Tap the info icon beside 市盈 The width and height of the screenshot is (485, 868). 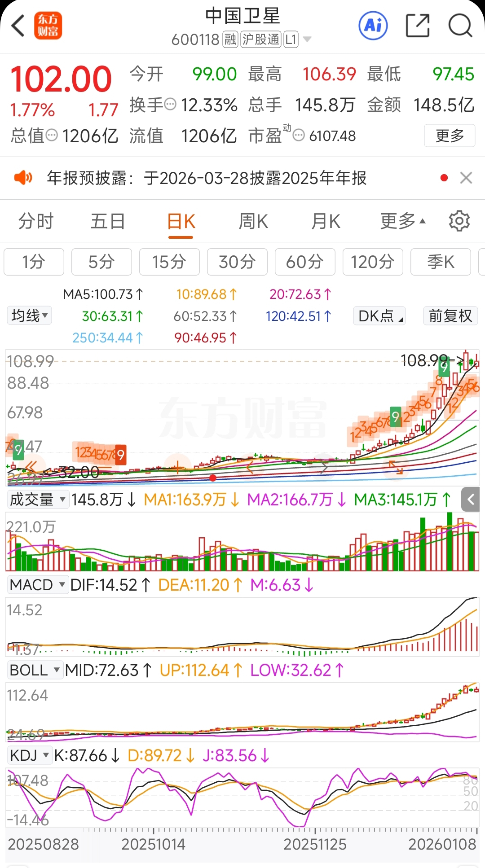(x=299, y=135)
